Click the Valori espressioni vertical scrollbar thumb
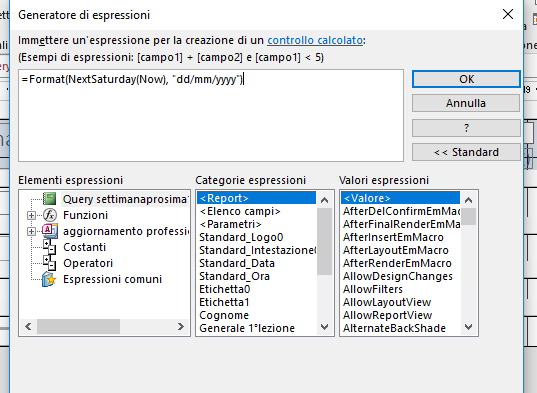Viewport: 537px width, 393px height. click(x=469, y=216)
